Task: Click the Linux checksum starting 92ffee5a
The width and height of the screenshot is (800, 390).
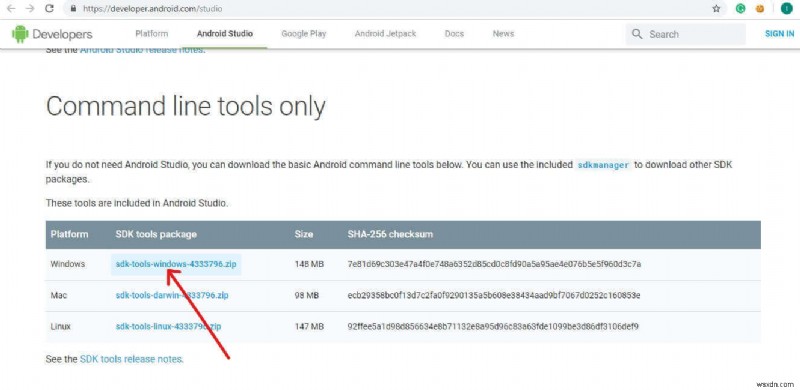Action: [493, 326]
